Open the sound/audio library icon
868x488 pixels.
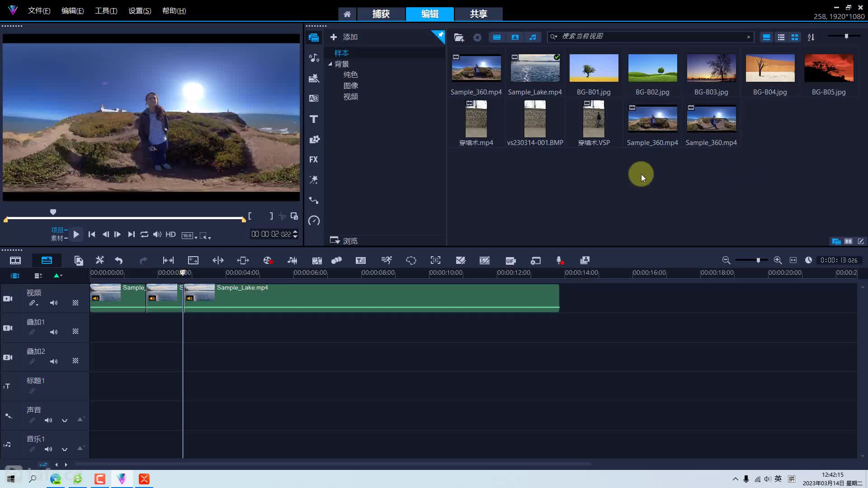pos(314,58)
